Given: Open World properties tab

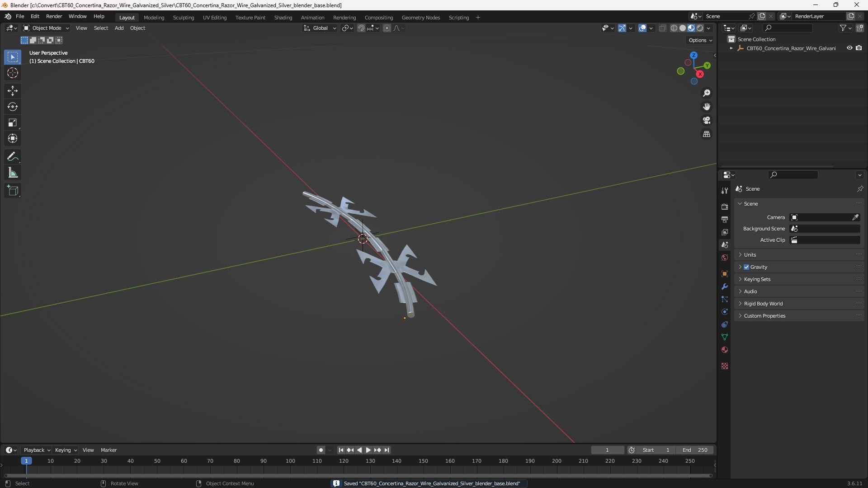Looking at the screenshot, I should point(725,258).
